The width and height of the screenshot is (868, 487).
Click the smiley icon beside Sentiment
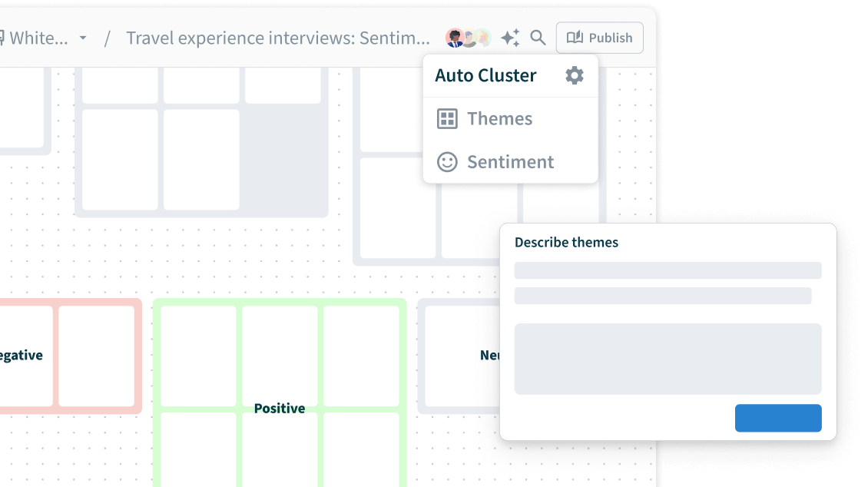(447, 162)
